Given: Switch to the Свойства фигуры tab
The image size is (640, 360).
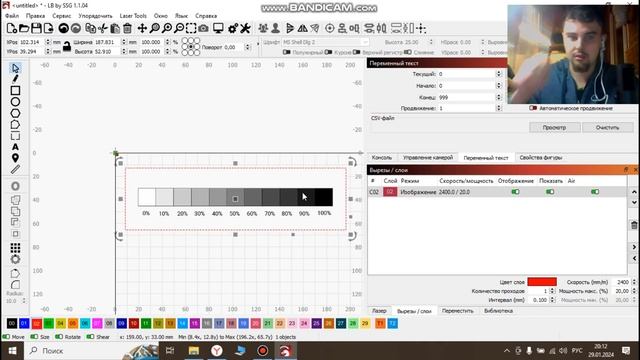Looking at the screenshot, I should pos(540,158).
